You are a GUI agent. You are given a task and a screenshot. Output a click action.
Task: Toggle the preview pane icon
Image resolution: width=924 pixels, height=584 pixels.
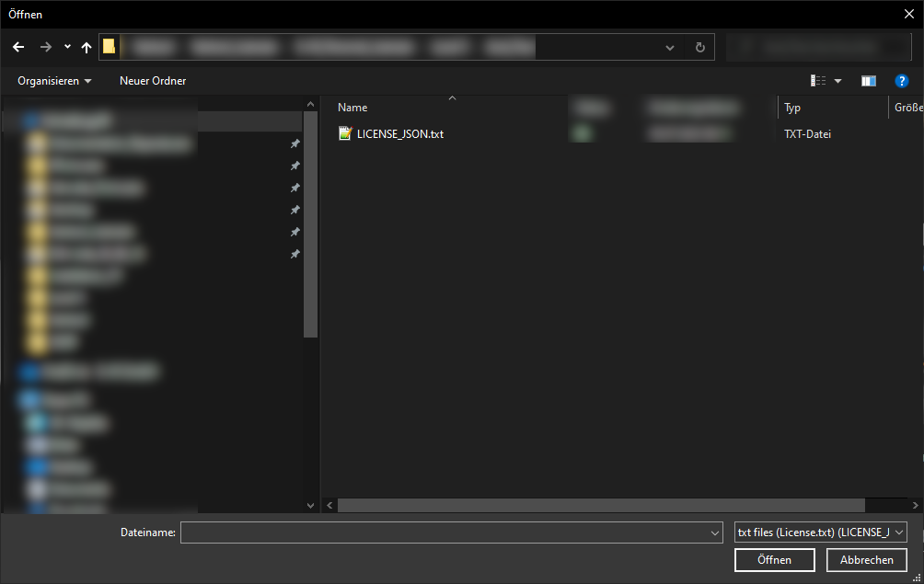click(868, 81)
